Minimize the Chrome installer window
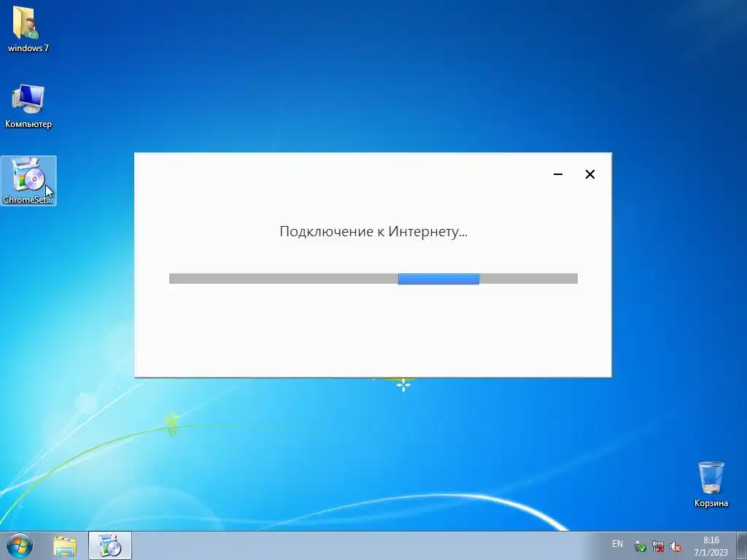This screenshot has height=560, width=747. [558, 174]
